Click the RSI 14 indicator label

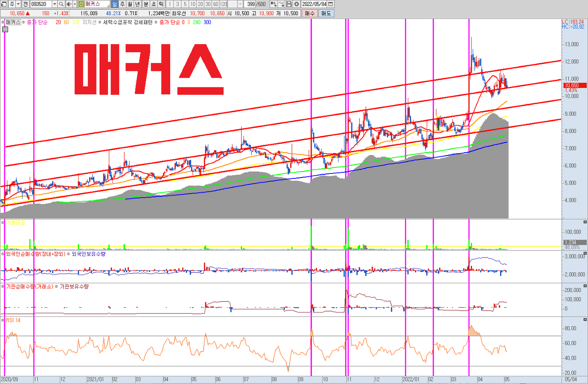click(13, 320)
